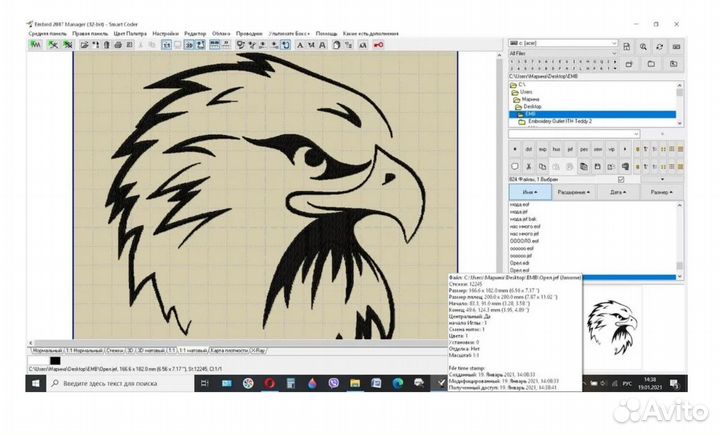Viewport: 720px width, 436px height.
Task: Click the save disk icon beside drive selector
Action: 625,46
